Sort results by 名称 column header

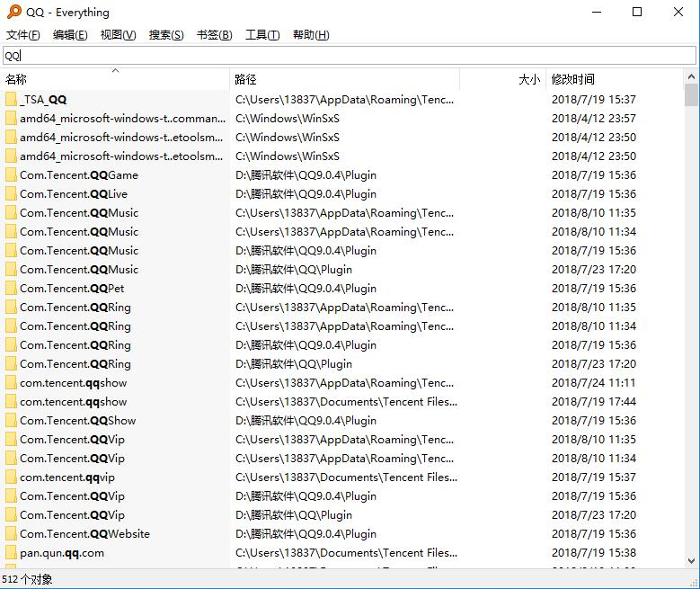click(x=115, y=79)
